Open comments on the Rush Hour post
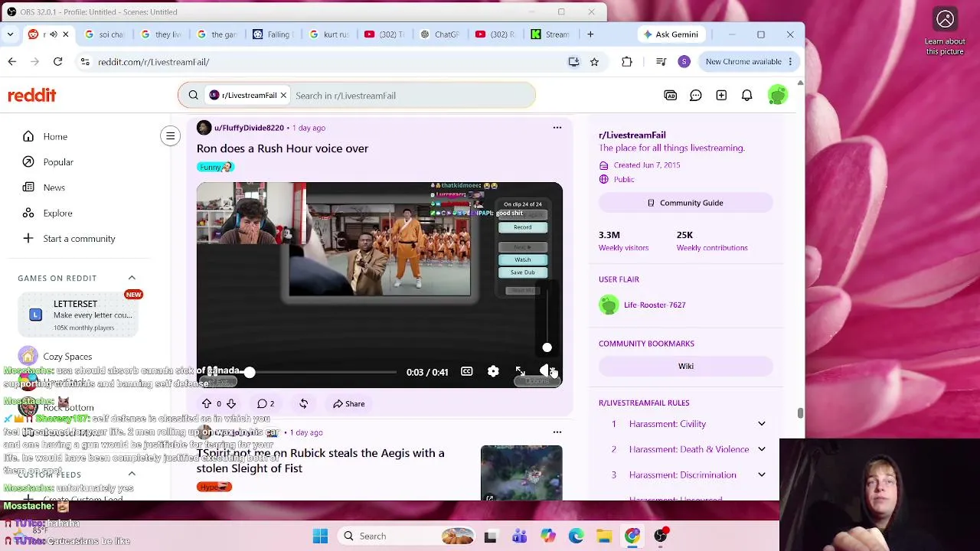980x551 pixels. 266,403
